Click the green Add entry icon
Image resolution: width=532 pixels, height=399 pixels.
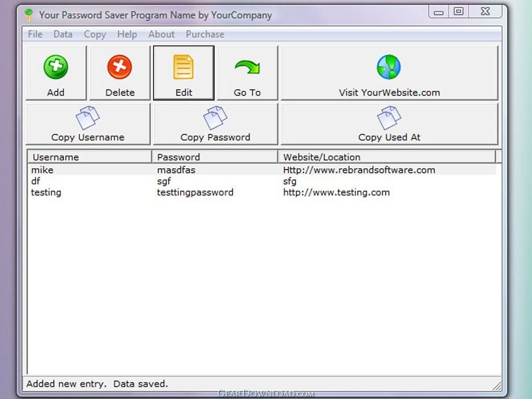pyautogui.click(x=56, y=67)
